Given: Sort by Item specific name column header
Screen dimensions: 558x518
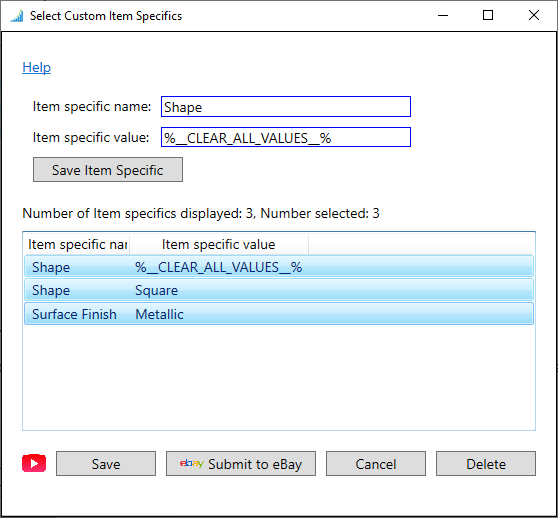Looking at the screenshot, I should pos(77,244).
